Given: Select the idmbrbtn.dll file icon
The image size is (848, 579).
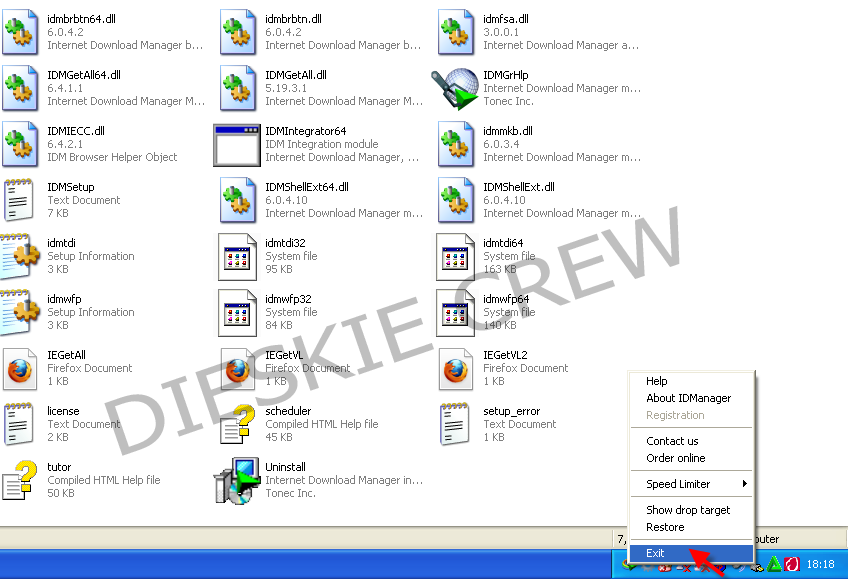Looking at the screenshot, I should 238,32.
